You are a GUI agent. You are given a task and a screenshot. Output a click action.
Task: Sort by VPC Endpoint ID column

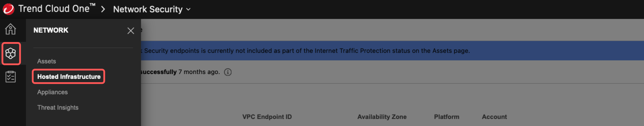(267, 117)
